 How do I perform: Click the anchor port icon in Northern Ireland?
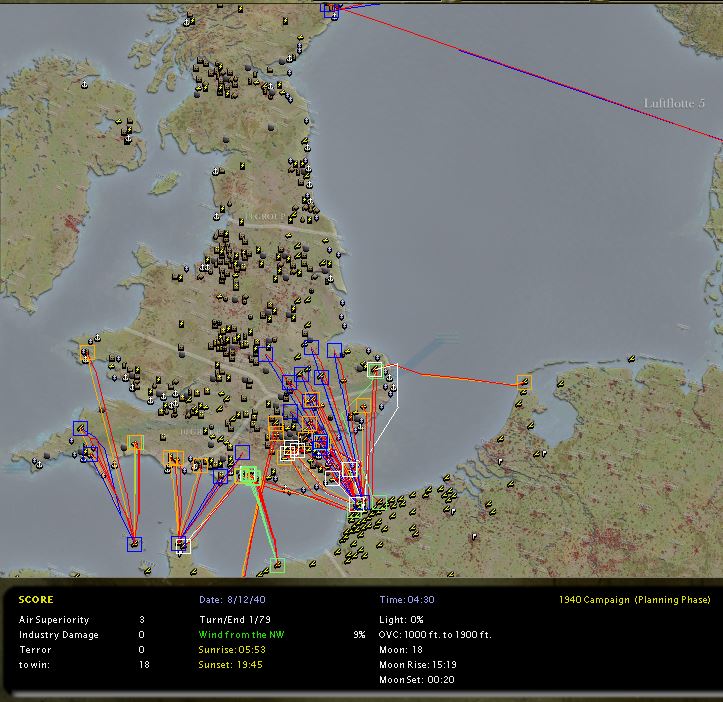[x=129, y=138]
